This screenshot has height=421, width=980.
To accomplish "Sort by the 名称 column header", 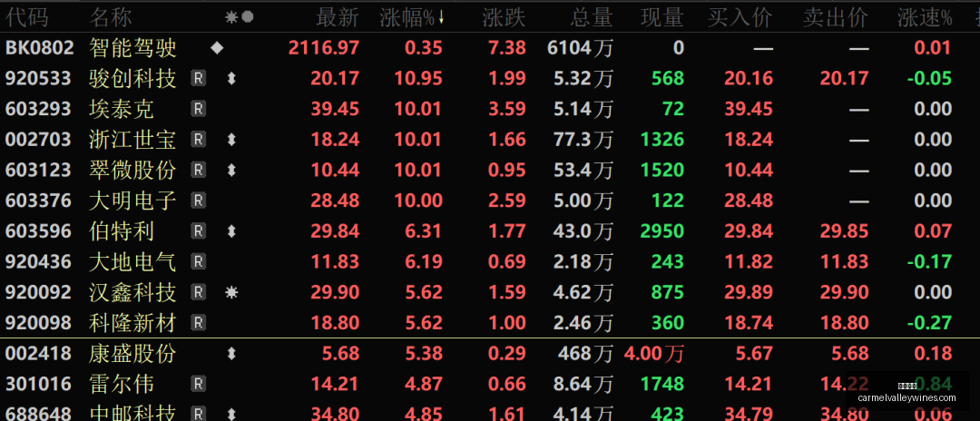I will pyautogui.click(x=111, y=17).
